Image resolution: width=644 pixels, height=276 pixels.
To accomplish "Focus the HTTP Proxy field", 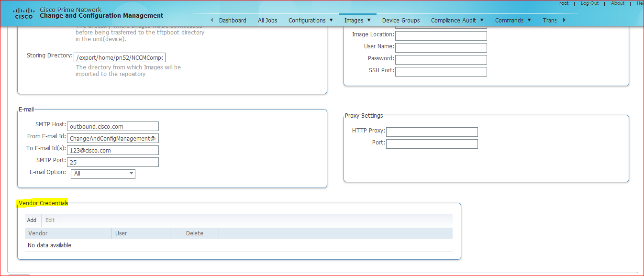I will [x=432, y=132].
